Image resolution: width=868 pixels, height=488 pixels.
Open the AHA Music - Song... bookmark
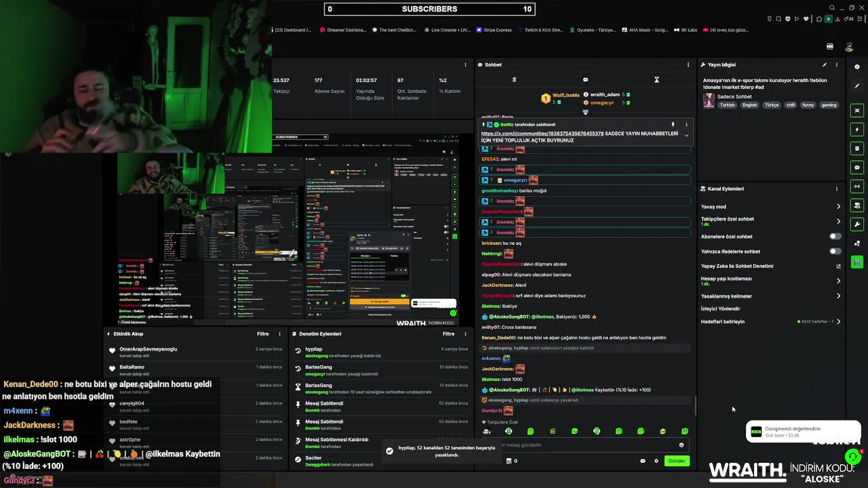pos(645,30)
